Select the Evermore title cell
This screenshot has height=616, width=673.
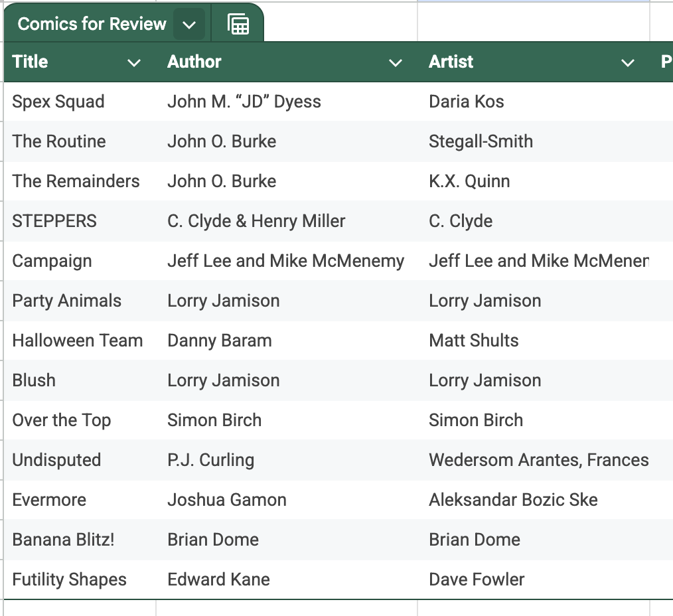pyautogui.click(x=80, y=500)
